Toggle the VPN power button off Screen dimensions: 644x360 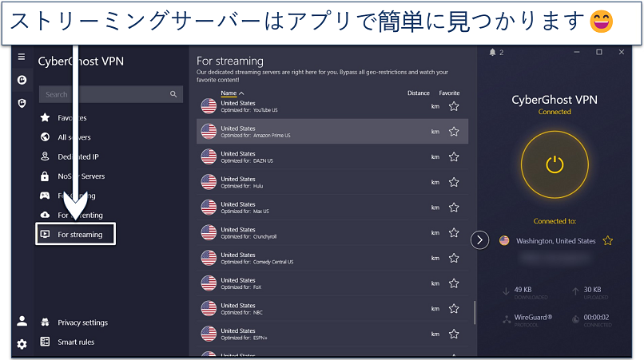tap(555, 164)
